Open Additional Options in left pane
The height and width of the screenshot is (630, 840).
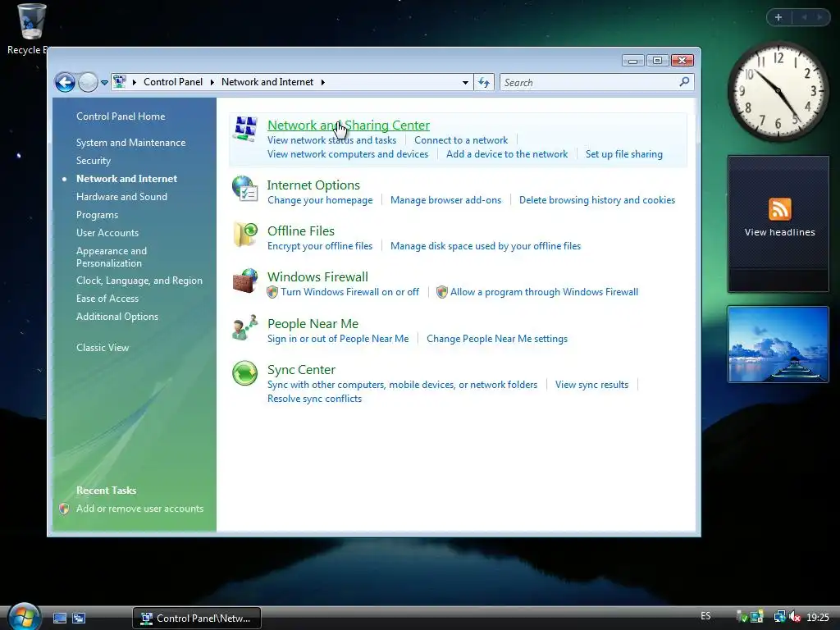117,317
